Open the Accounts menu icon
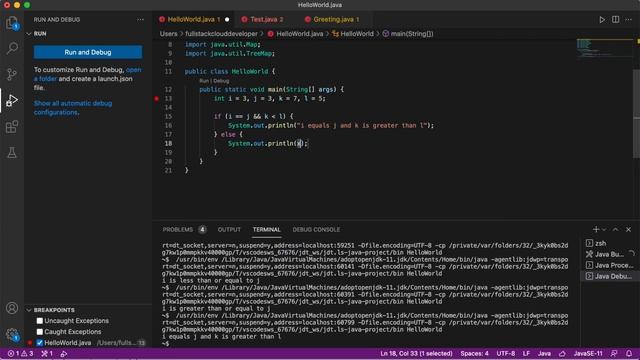The height and width of the screenshot is (360, 640). tap(12, 308)
